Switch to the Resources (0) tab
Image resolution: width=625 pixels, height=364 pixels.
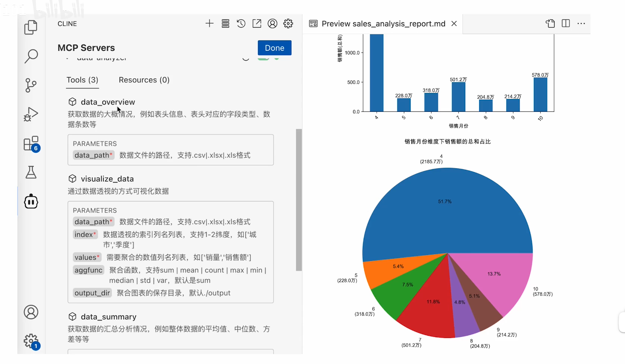(x=144, y=80)
